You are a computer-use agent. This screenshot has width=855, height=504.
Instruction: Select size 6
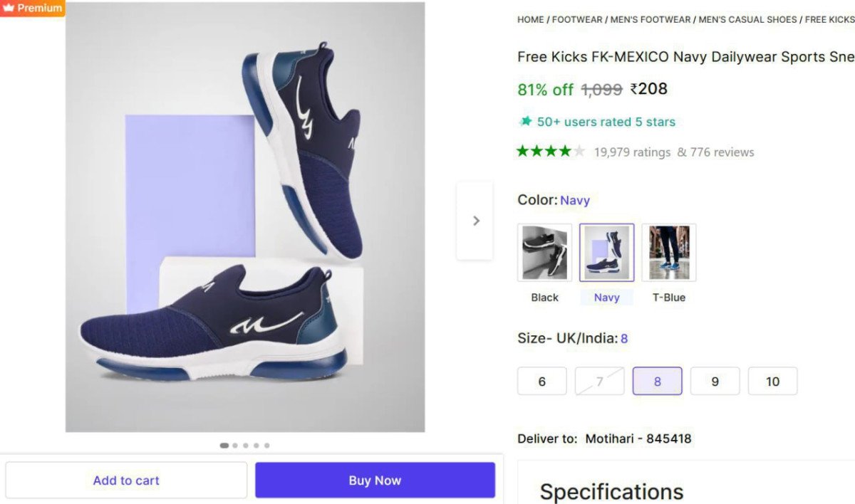pyautogui.click(x=541, y=382)
